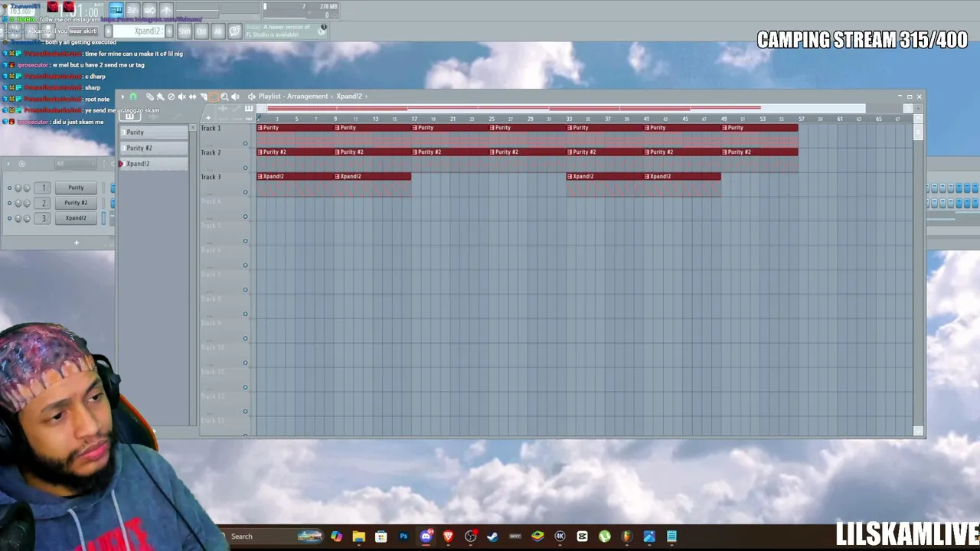Enable the magnet snap option in Playlist

133,96
